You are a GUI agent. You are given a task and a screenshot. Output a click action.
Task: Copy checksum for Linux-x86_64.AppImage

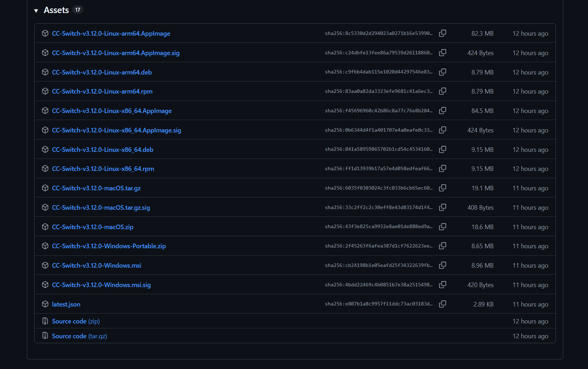click(442, 111)
